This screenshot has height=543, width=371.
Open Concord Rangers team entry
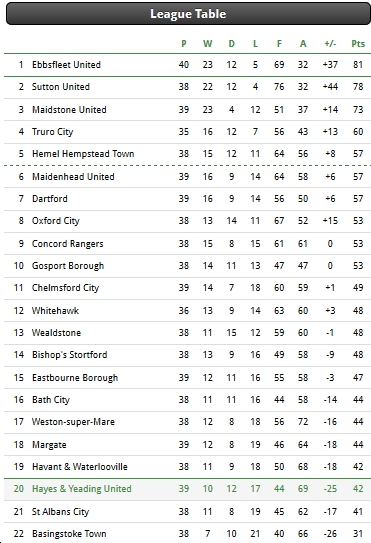pos(68,244)
